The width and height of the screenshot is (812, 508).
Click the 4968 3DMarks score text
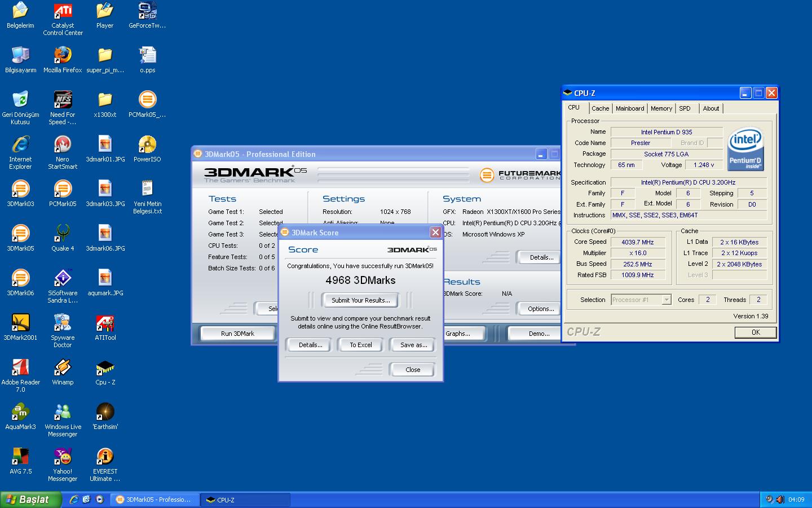click(360, 281)
